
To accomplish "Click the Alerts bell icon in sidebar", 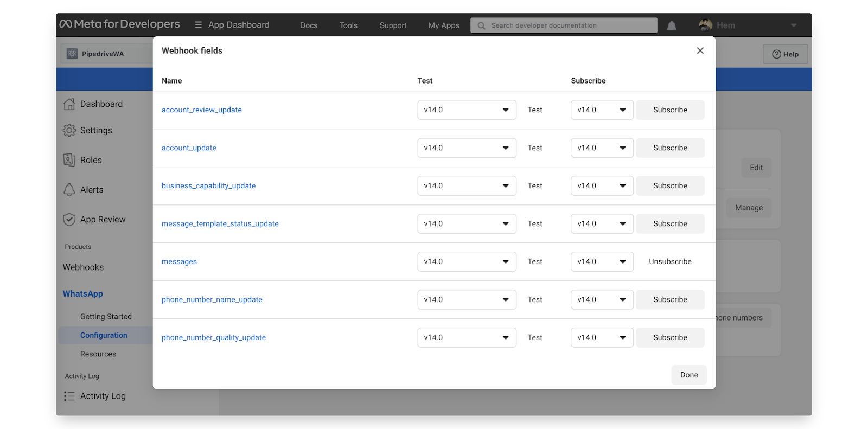I will point(69,190).
